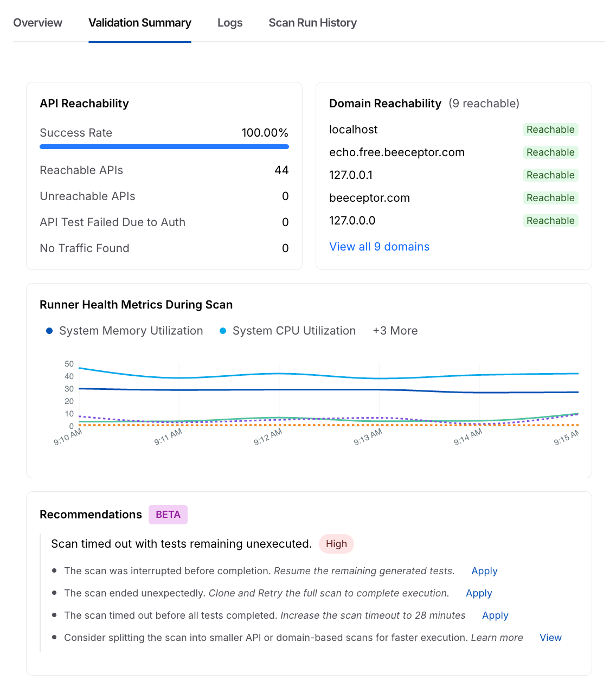
Task: Select the 127.0.0.1 domain name
Action: (351, 175)
